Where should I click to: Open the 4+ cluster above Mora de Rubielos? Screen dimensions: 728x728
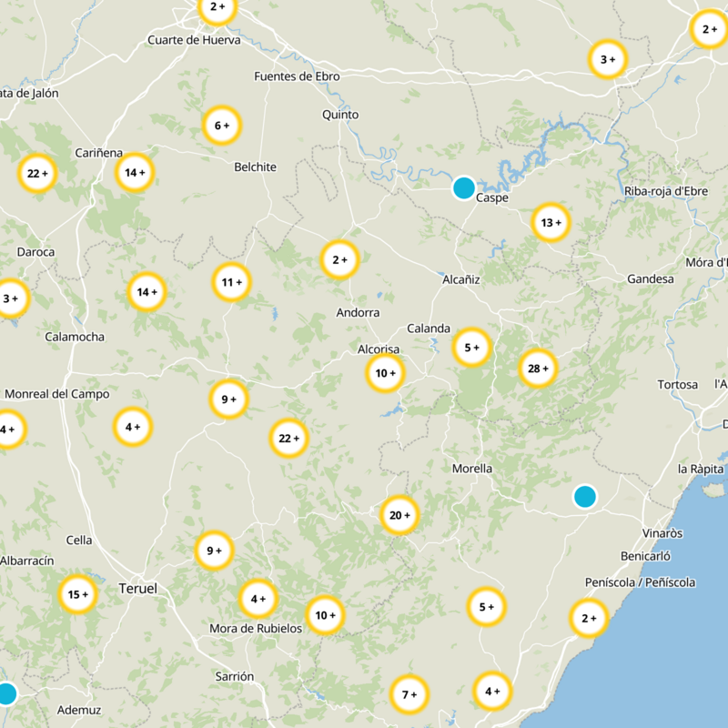pos(258,599)
